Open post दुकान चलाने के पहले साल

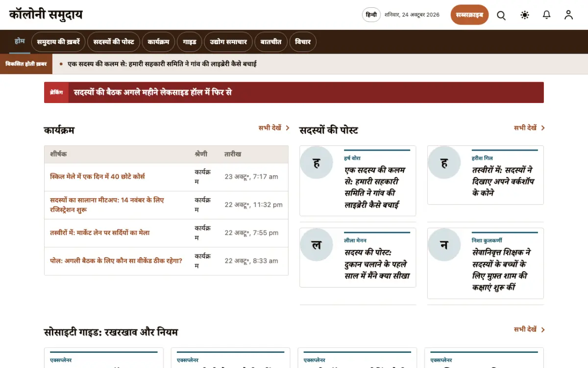pyautogui.click(x=377, y=264)
